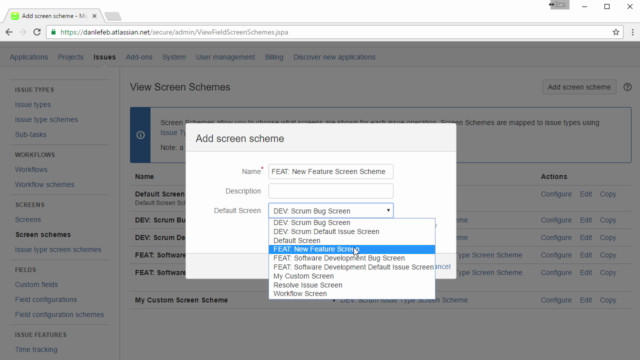Open Field configuration schemes link

(x=60, y=315)
